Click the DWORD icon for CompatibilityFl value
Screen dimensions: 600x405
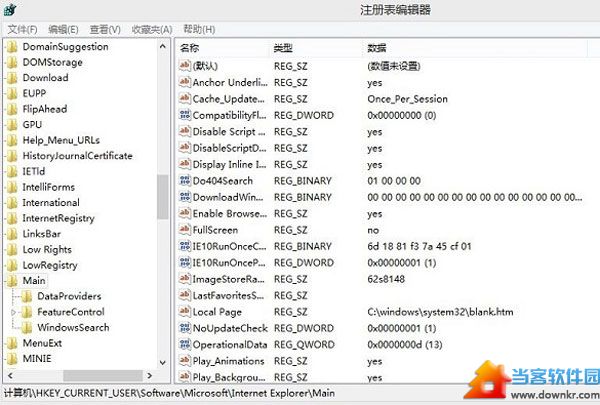(x=185, y=115)
